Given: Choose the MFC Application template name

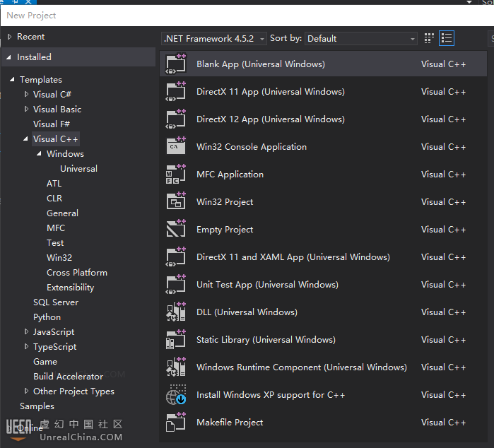Looking at the screenshot, I should point(230,175).
